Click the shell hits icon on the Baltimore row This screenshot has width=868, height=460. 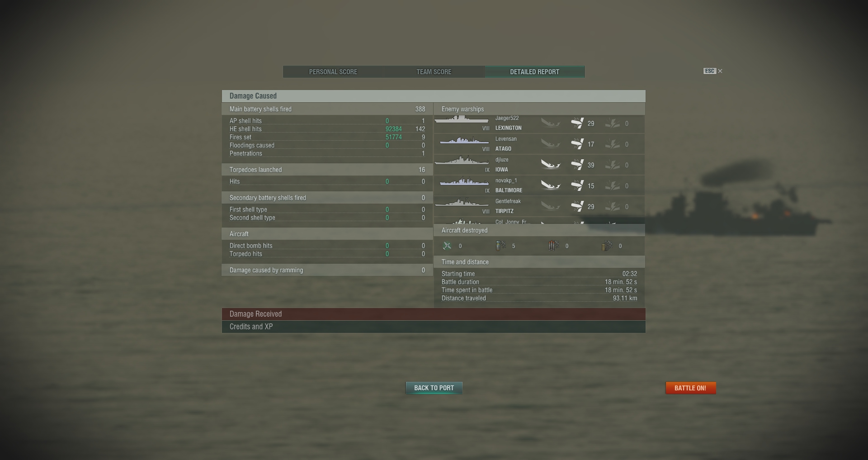[x=577, y=185]
